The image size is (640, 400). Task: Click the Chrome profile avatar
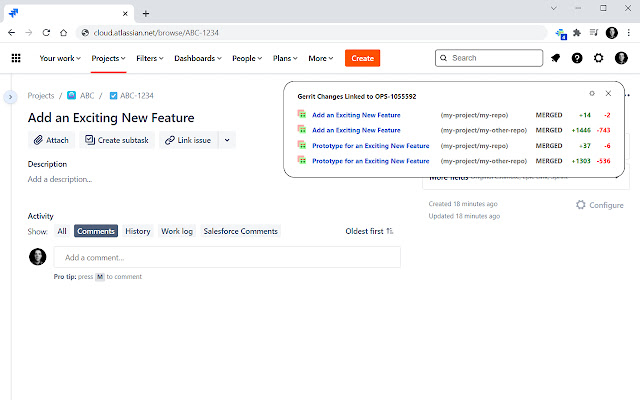pyautogui.click(x=611, y=33)
